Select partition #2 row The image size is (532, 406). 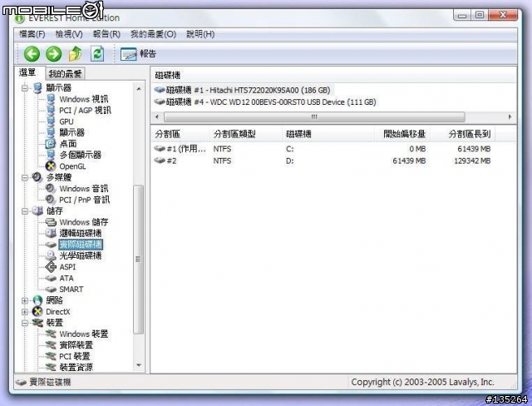323,161
